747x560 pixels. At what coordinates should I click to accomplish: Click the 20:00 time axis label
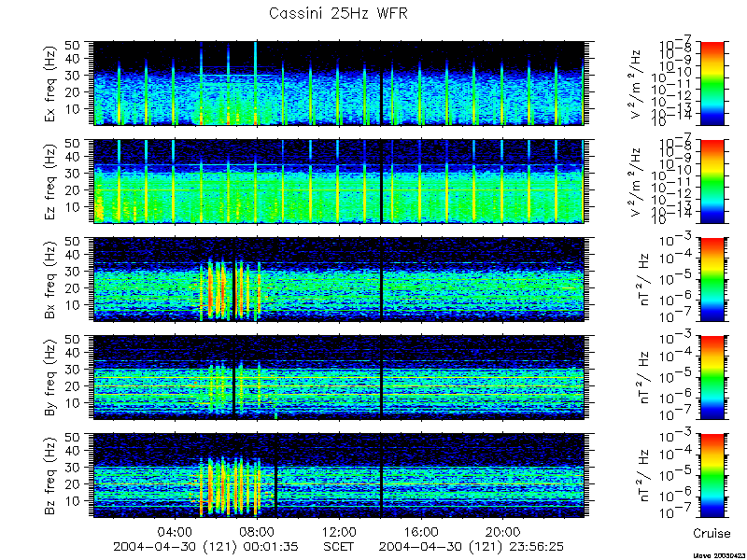coord(502,531)
